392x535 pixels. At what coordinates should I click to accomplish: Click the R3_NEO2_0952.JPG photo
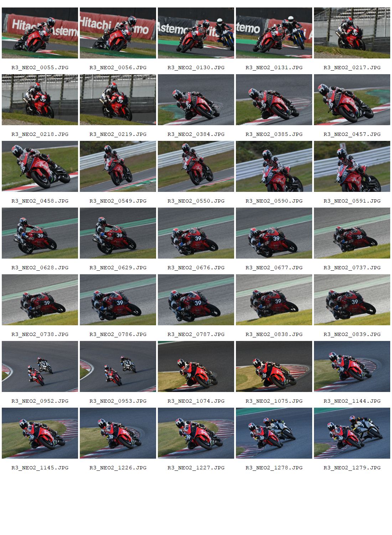(40, 366)
